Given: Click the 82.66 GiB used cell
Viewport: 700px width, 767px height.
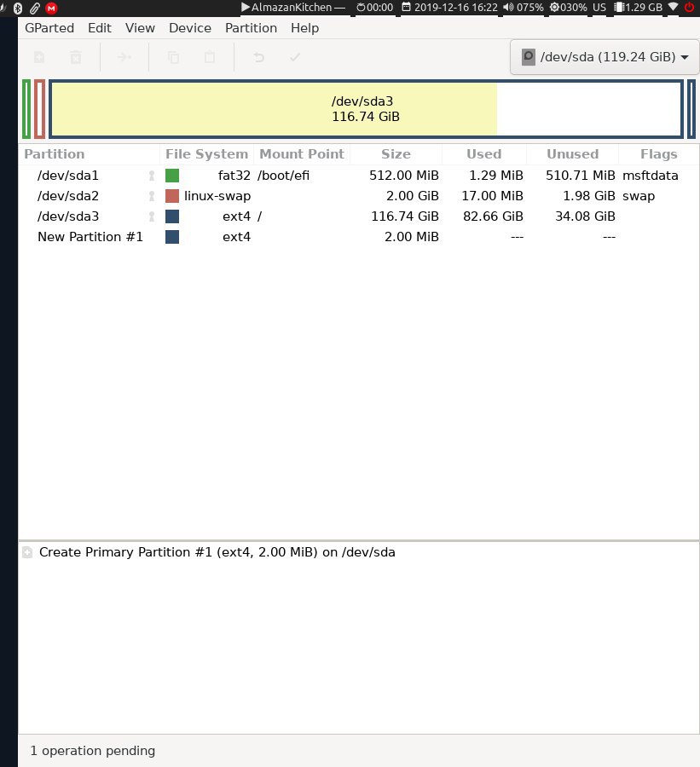Looking at the screenshot, I should pos(493,216).
